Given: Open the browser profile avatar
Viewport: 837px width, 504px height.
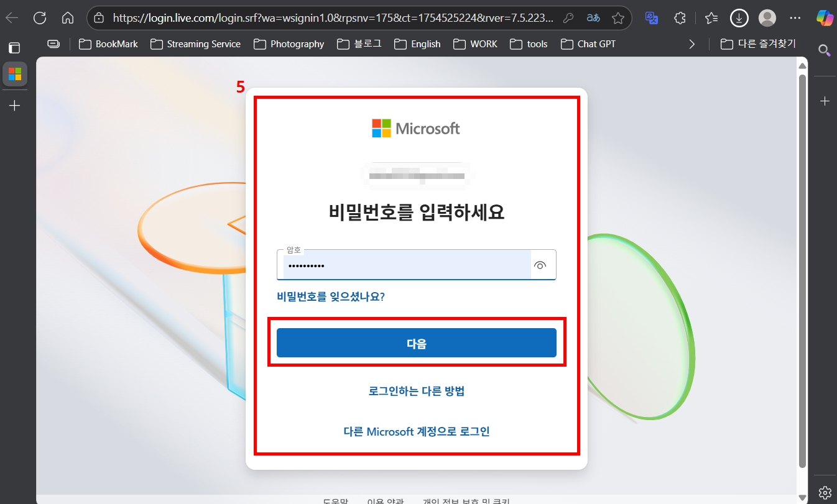Looking at the screenshot, I should tap(768, 18).
